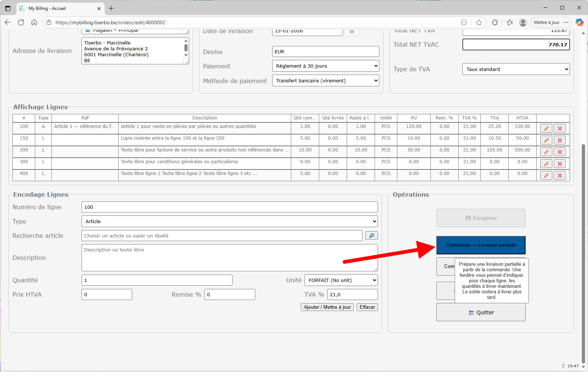588x372 pixels.
Task: Expand the line Type dropdown showing Article
Action: [x=229, y=221]
